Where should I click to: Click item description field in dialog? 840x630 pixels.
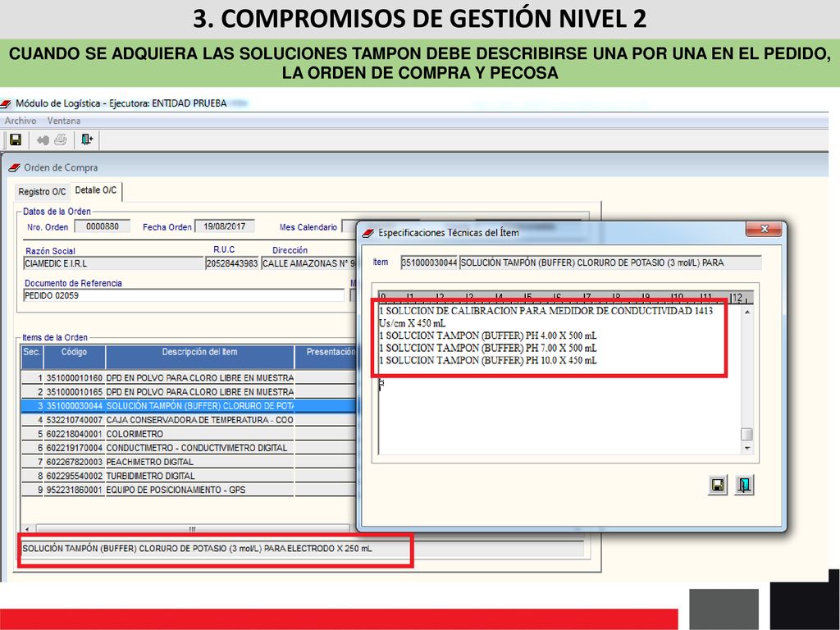click(x=610, y=262)
